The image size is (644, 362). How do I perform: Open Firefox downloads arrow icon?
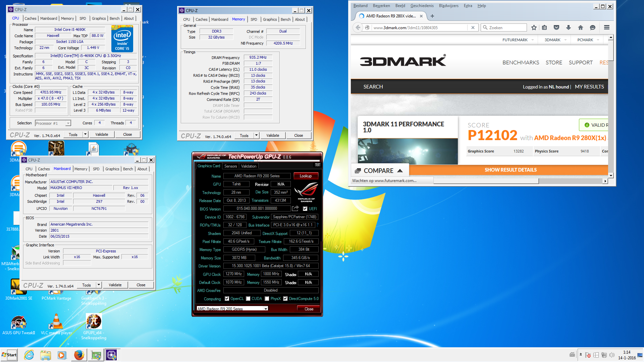(x=569, y=27)
